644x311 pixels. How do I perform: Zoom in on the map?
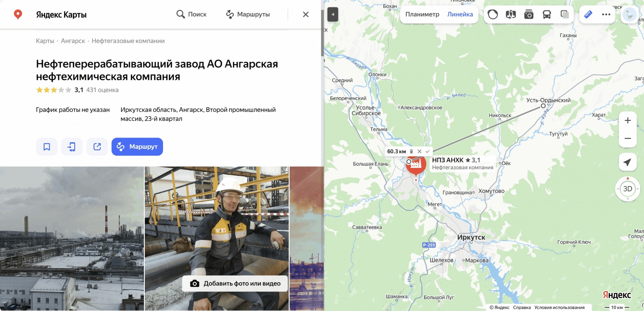(x=628, y=120)
